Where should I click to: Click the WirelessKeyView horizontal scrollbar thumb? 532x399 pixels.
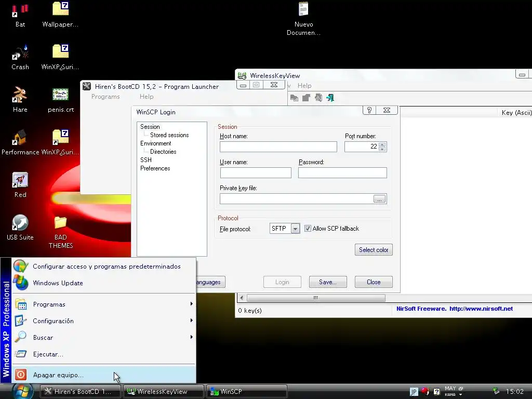click(316, 298)
